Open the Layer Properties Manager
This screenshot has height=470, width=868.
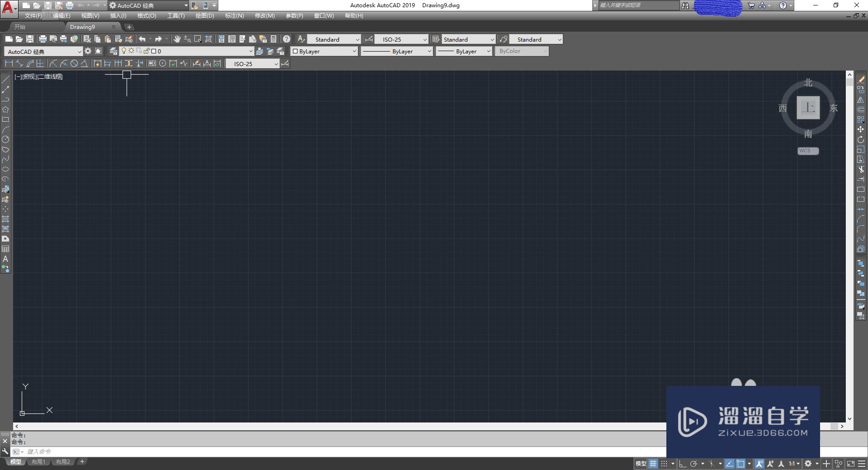(x=113, y=51)
